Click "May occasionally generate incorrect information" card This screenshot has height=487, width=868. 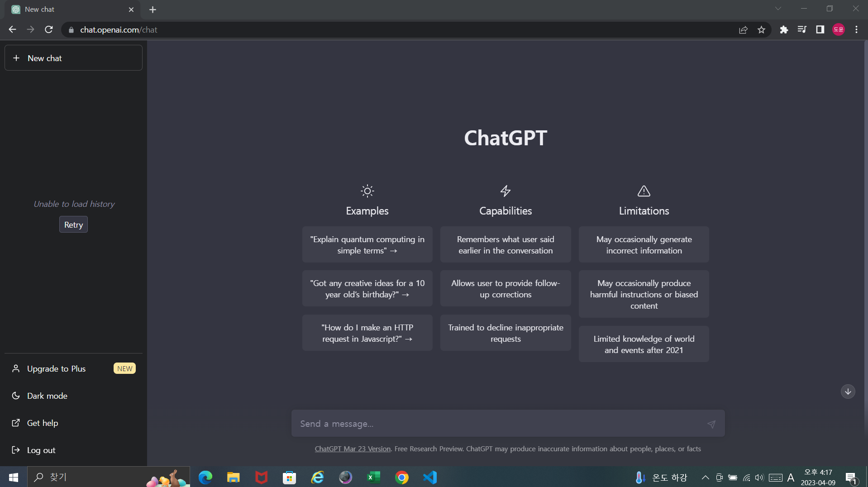click(x=644, y=245)
